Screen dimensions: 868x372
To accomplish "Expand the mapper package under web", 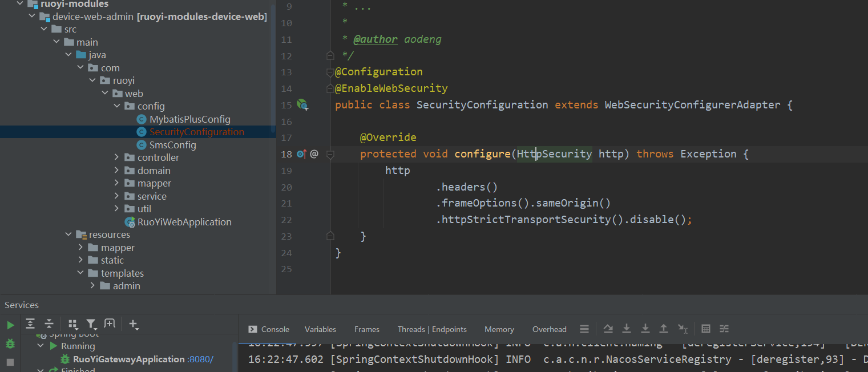I will pyautogui.click(x=116, y=183).
